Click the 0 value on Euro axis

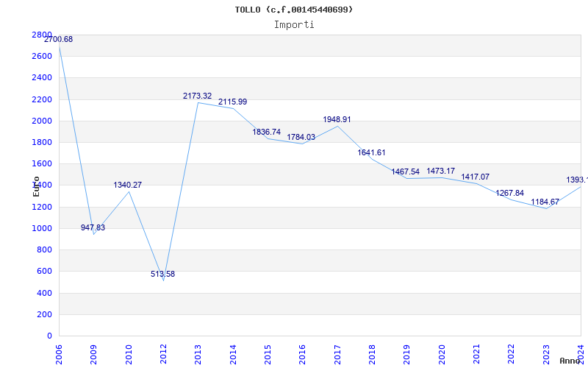pyautogui.click(x=49, y=336)
